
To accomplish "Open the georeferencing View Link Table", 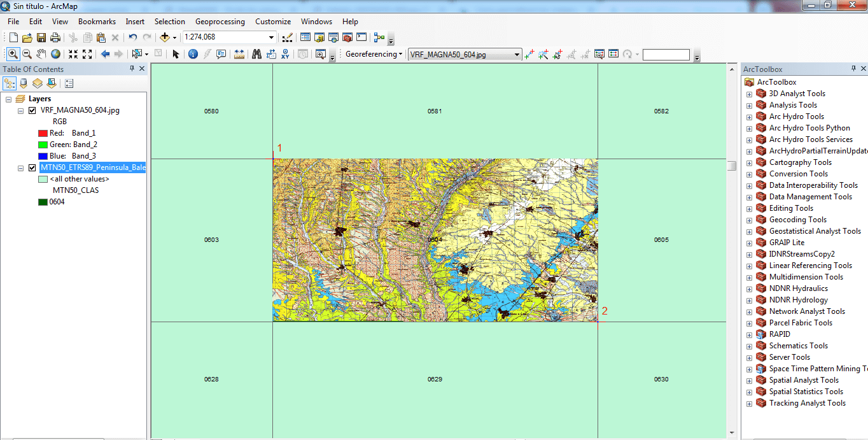I will (613, 55).
